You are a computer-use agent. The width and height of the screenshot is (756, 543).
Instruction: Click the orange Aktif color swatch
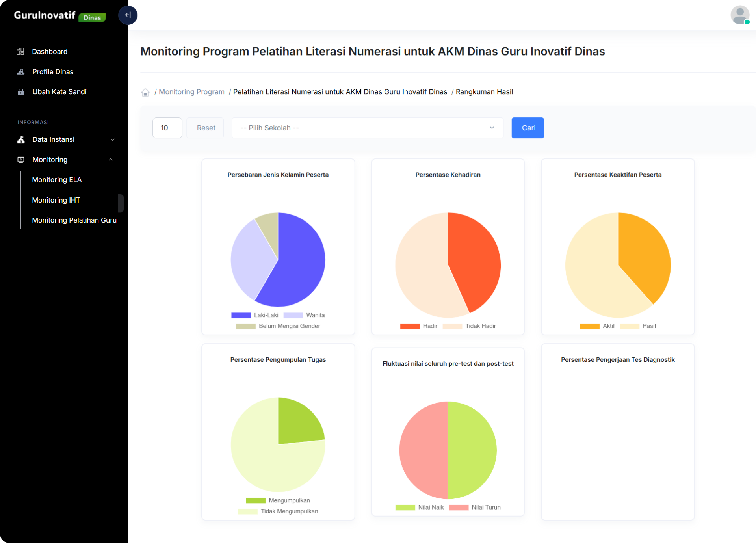point(589,326)
